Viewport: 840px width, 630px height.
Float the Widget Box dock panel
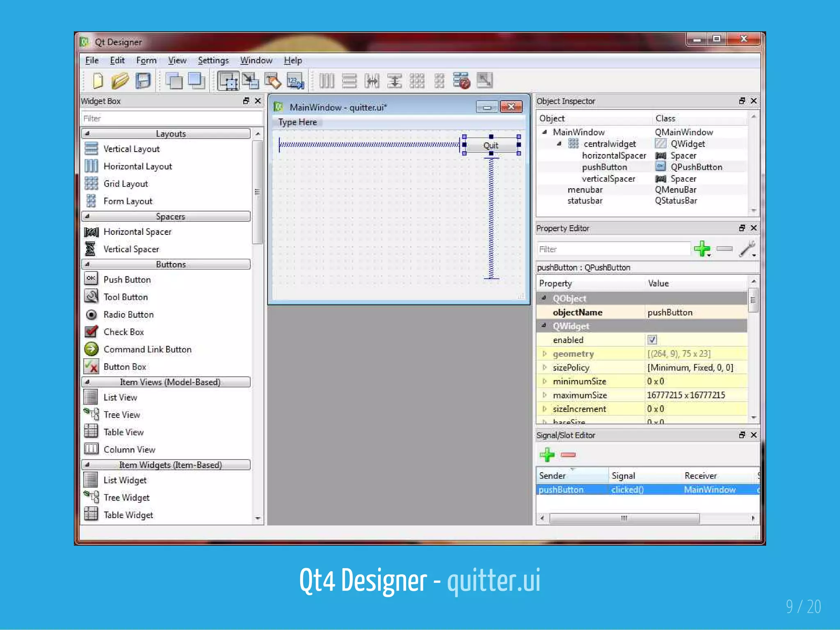pos(246,101)
